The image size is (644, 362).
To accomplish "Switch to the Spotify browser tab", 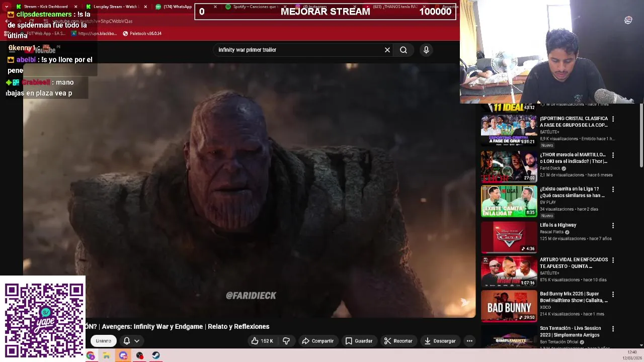I will coord(255,7).
